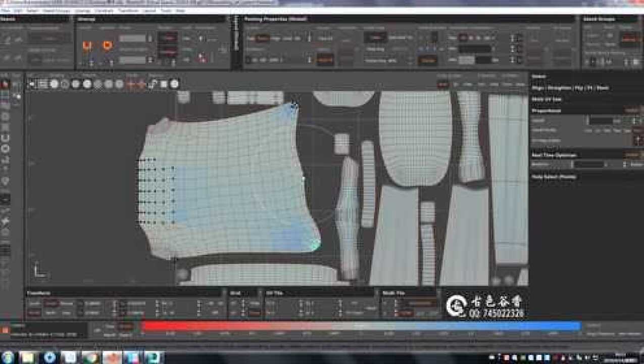Select the top tool in the left vertical toolbar
This screenshot has width=644, height=364.
5,84
